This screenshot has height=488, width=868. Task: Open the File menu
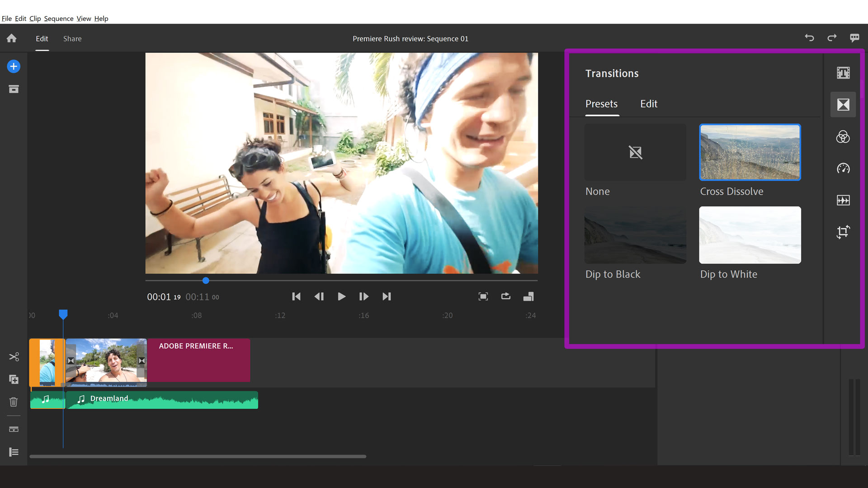(x=6, y=18)
